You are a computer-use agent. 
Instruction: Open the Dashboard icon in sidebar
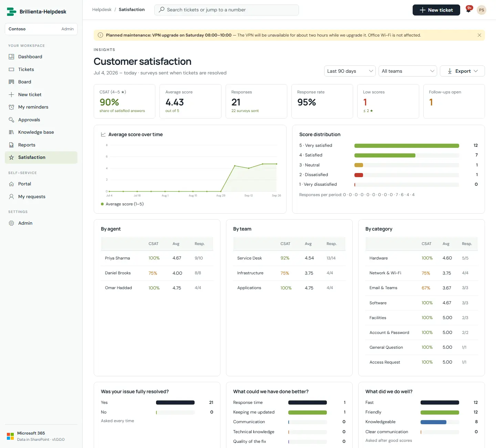(x=11, y=57)
